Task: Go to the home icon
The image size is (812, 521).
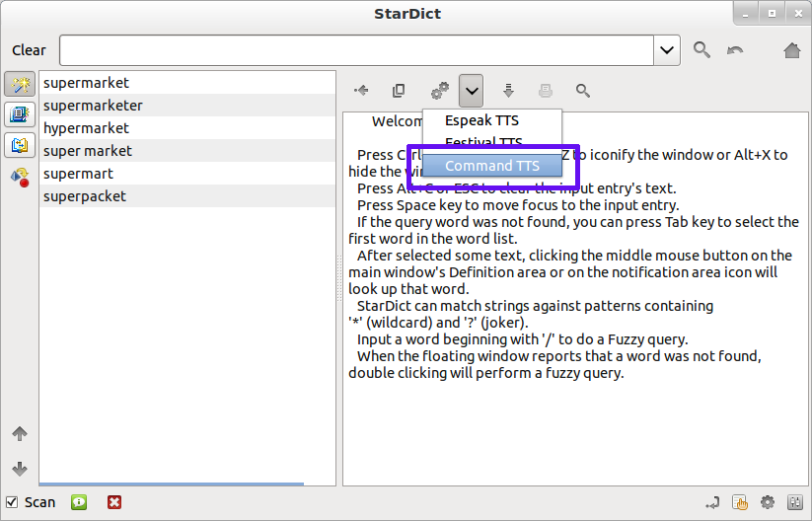Action: pos(792,50)
